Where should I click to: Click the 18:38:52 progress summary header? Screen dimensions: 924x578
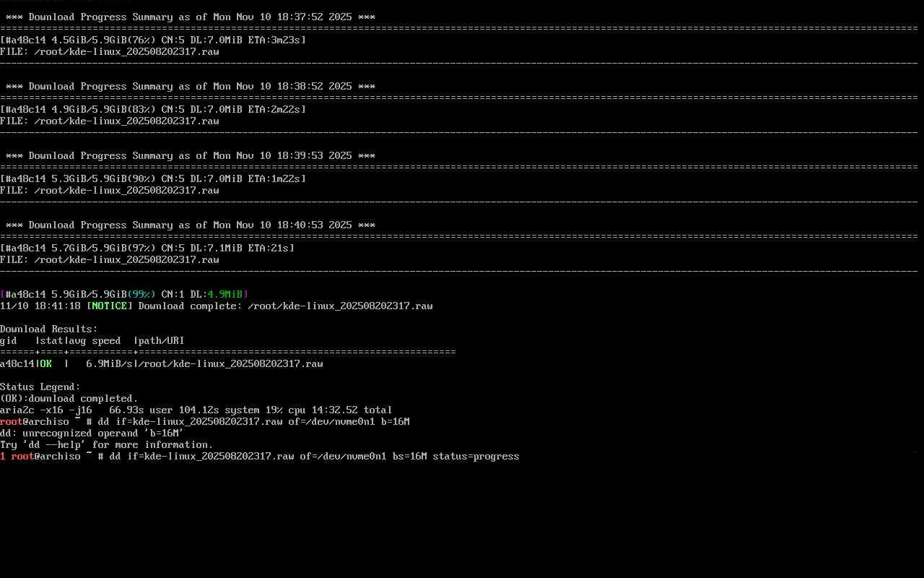190,87
